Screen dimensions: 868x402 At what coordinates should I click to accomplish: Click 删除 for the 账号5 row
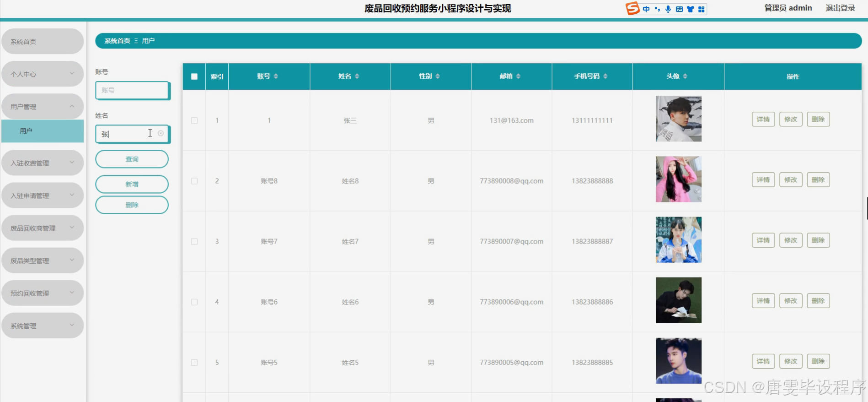click(818, 361)
